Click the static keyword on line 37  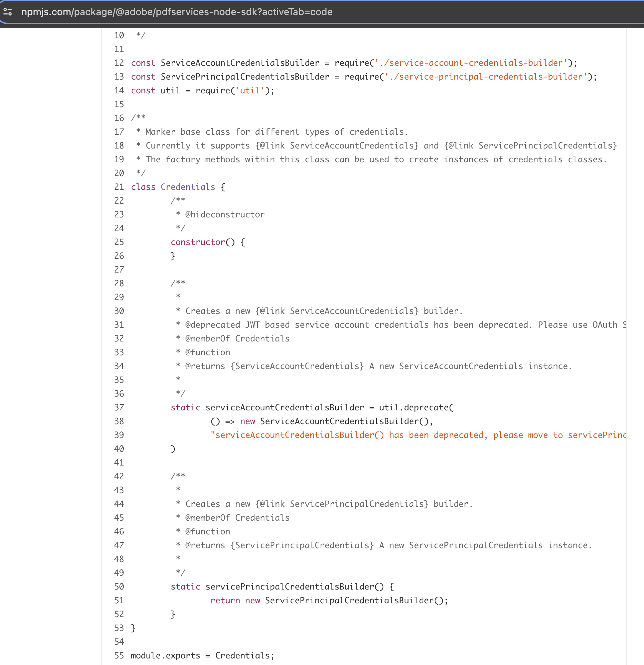[x=185, y=407]
